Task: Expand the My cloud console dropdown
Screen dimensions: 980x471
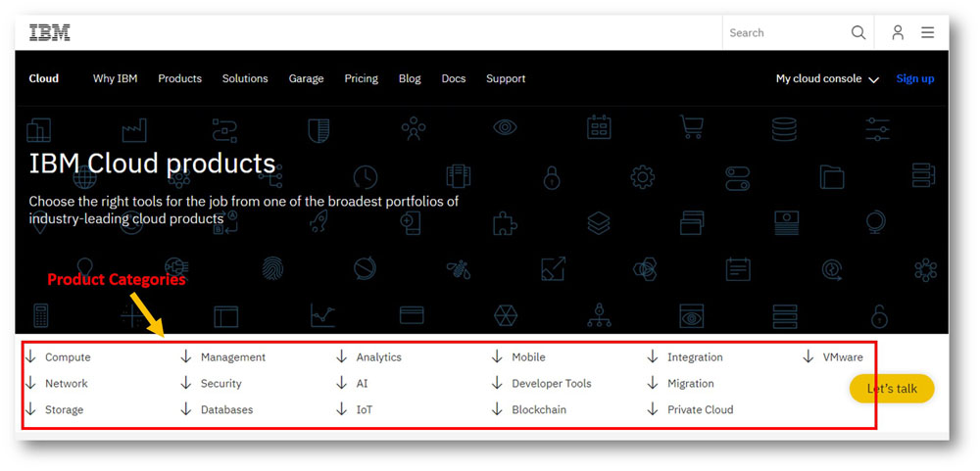Action: pyautogui.click(x=827, y=78)
